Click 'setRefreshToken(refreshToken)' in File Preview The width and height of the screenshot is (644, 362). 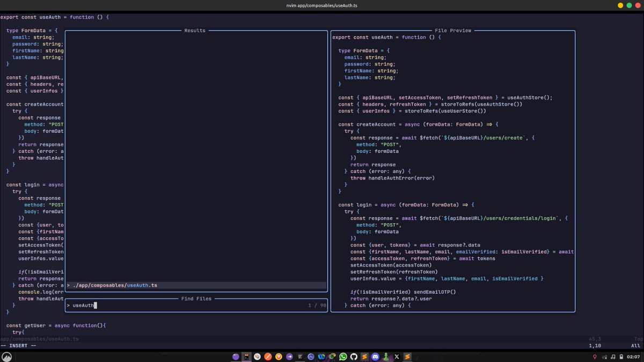pyautogui.click(x=394, y=272)
